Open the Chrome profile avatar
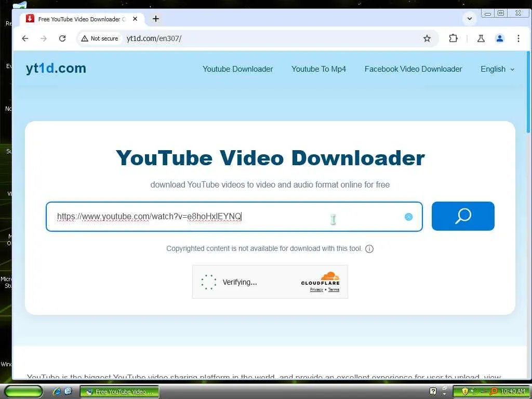 499,38
